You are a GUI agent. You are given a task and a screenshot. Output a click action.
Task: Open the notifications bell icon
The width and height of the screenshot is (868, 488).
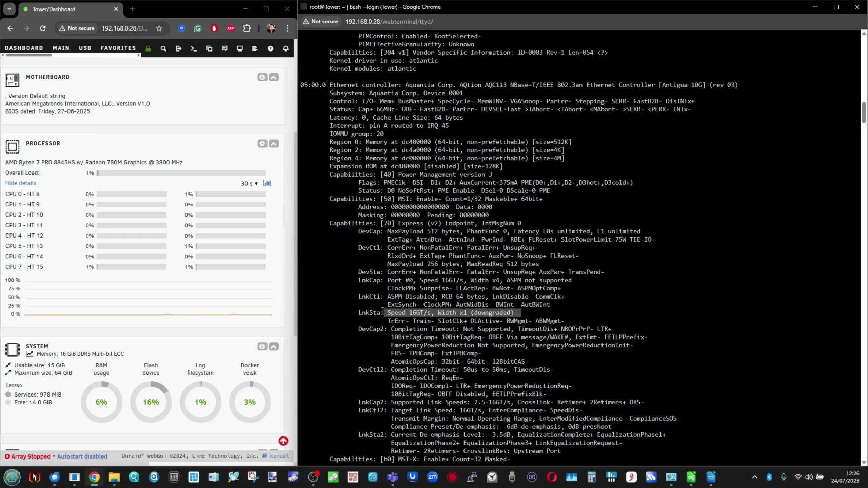[286, 48]
